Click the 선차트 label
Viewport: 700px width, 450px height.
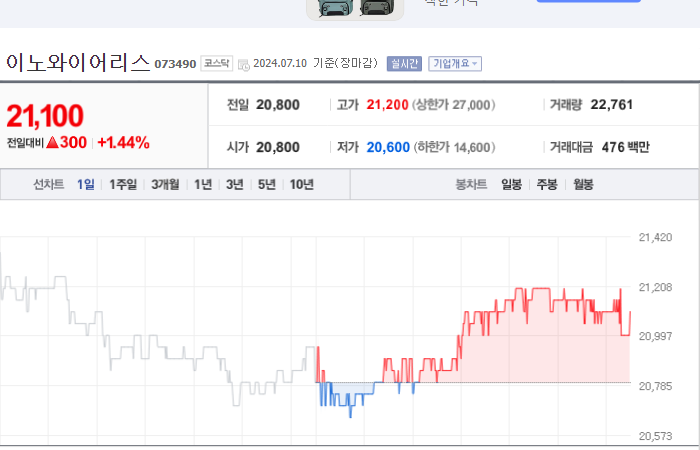[x=49, y=184]
